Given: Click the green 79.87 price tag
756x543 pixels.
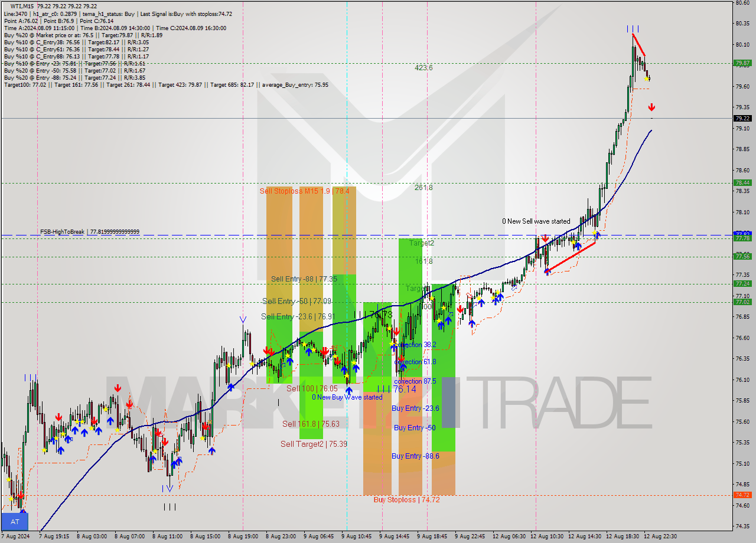Looking at the screenshot, I should 742,63.
